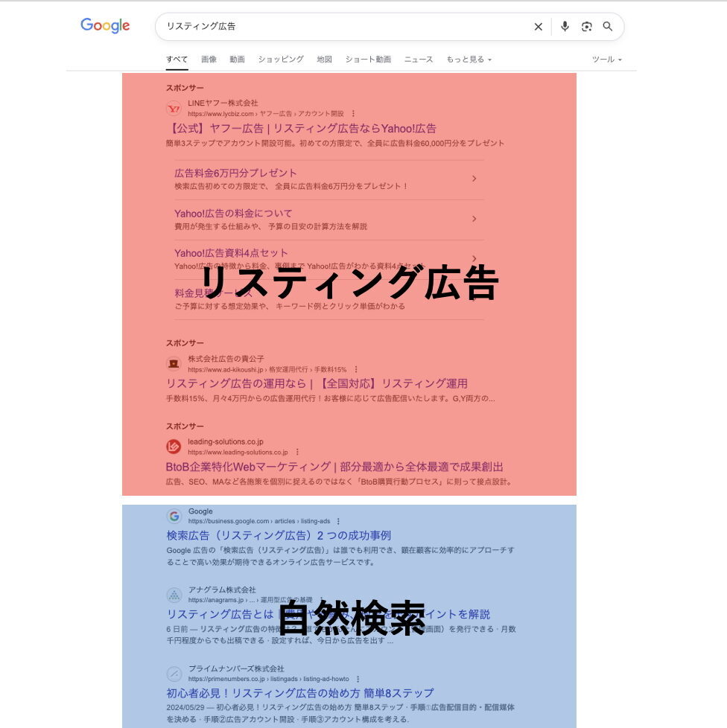Screen dimensions: 727x728
Task: Click the Google logo
Action: click(x=105, y=26)
